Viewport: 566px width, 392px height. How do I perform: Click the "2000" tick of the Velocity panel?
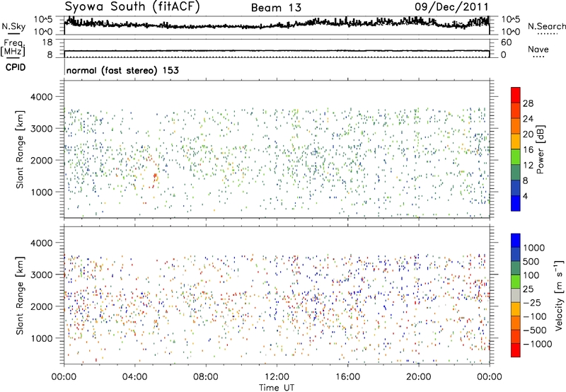point(41,306)
